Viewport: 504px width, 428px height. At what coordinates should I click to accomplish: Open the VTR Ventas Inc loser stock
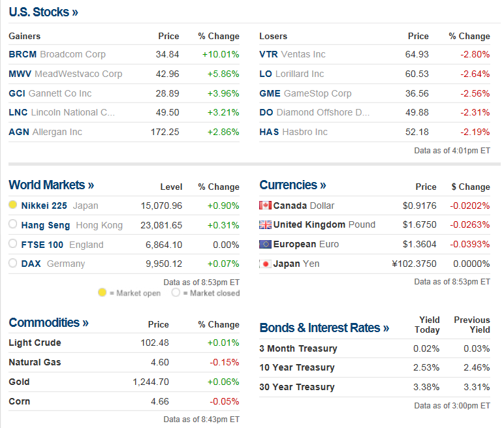[x=292, y=54]
